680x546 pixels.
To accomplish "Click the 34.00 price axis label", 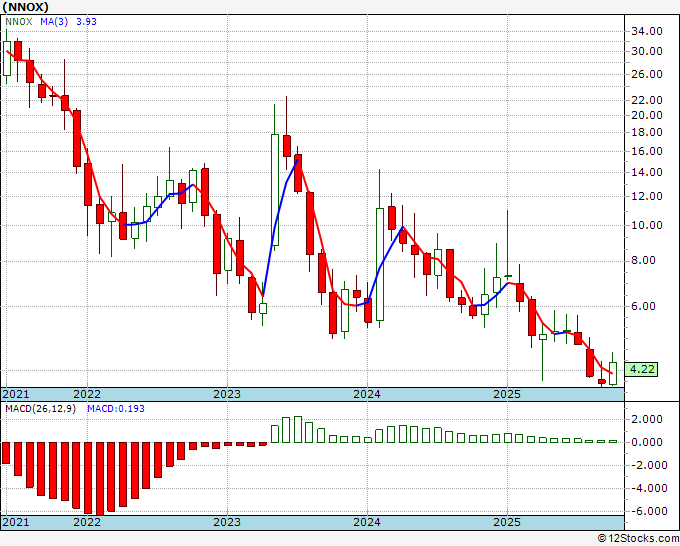I will point(647,31).
